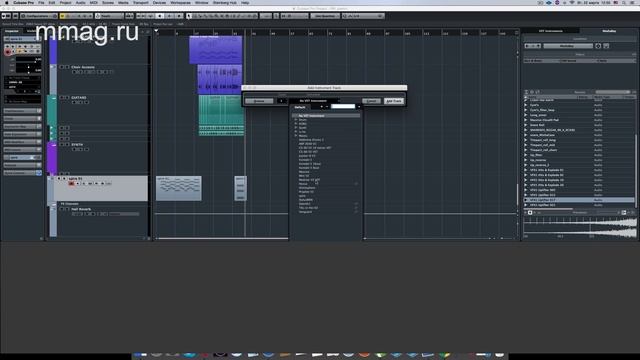Open the Configurations dropdown in the toolbar
This screenshot has width=640, height=360.
(39, 16)
